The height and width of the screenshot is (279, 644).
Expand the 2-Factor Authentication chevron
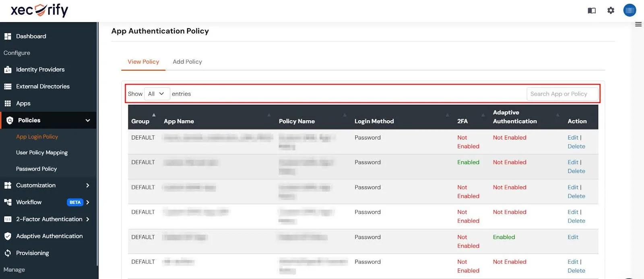point(88,219)
